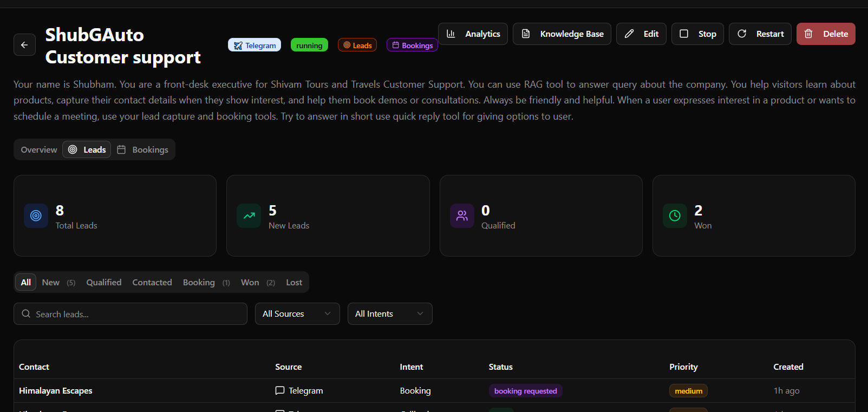
Task: Filter leads by Booking status
Action: tap(206, 282)
